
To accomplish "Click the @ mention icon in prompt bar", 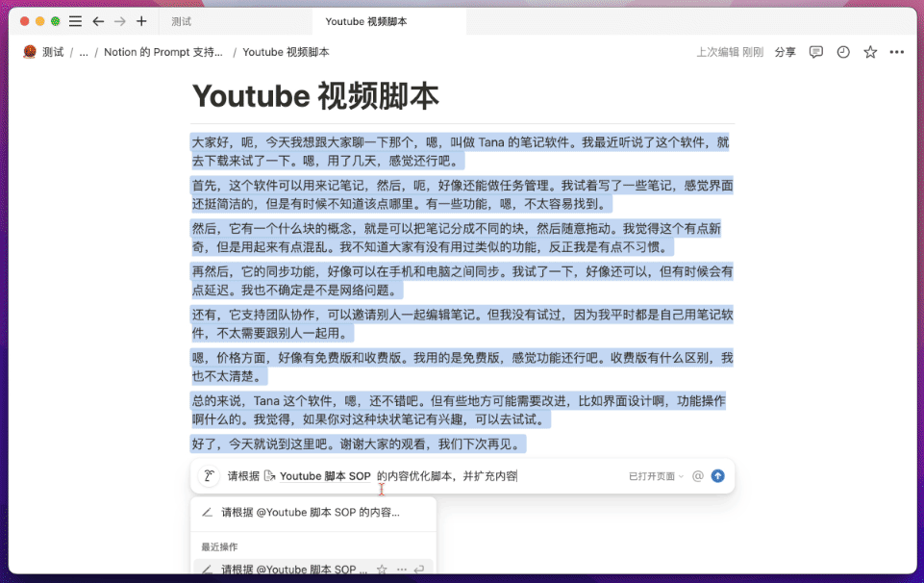I will 698,476.
